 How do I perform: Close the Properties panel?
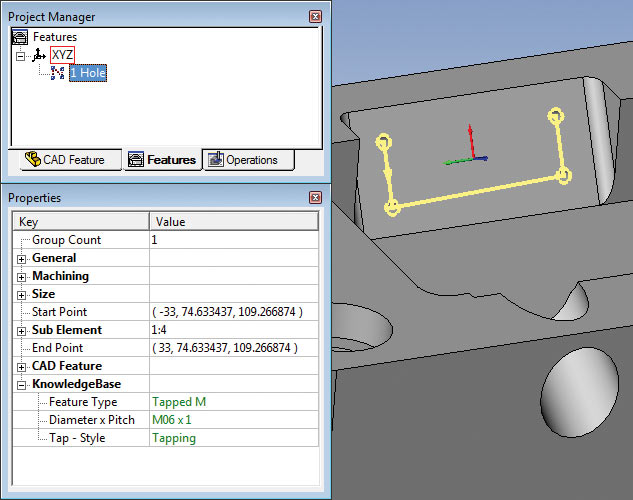pos(315,197)
